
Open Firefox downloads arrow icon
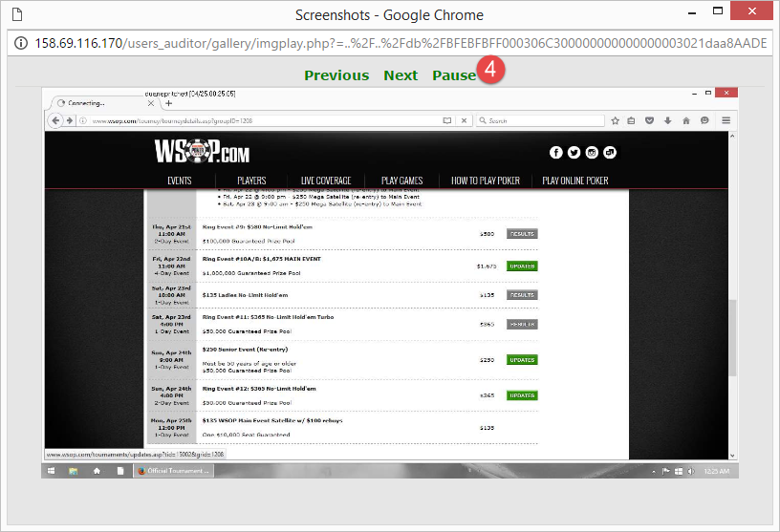point(667,120)
